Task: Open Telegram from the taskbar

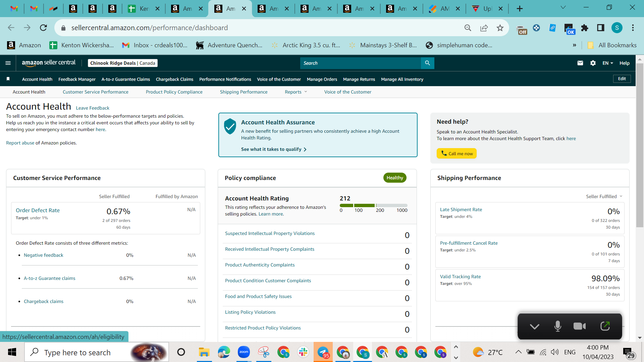Action: coord(323,352)
